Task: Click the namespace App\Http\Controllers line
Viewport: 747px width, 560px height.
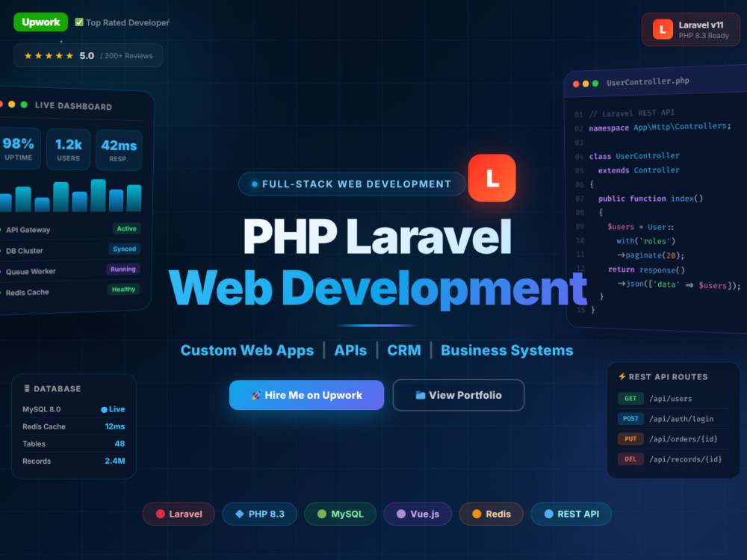Action: [x=660, y=127]
